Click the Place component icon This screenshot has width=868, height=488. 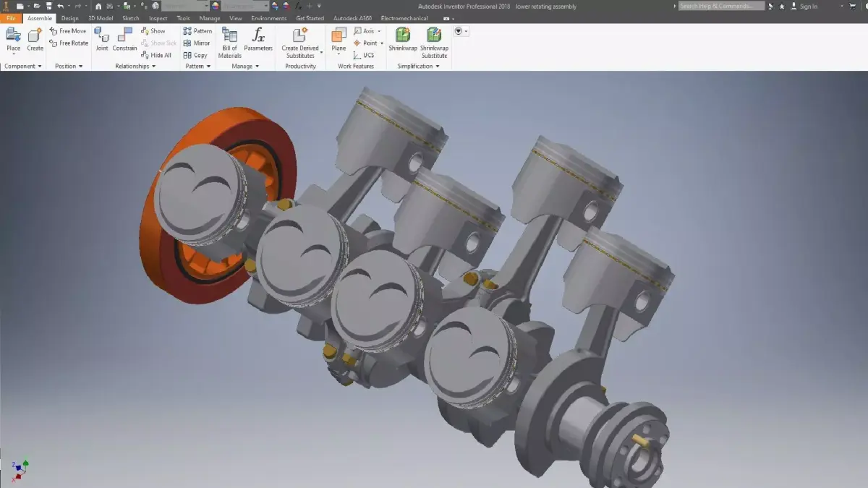tap(13, 35)
